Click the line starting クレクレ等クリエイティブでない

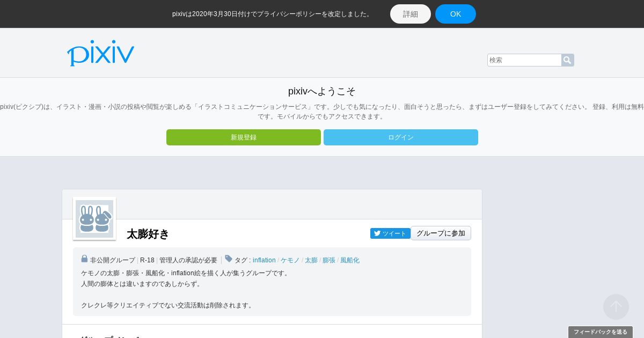168,305
